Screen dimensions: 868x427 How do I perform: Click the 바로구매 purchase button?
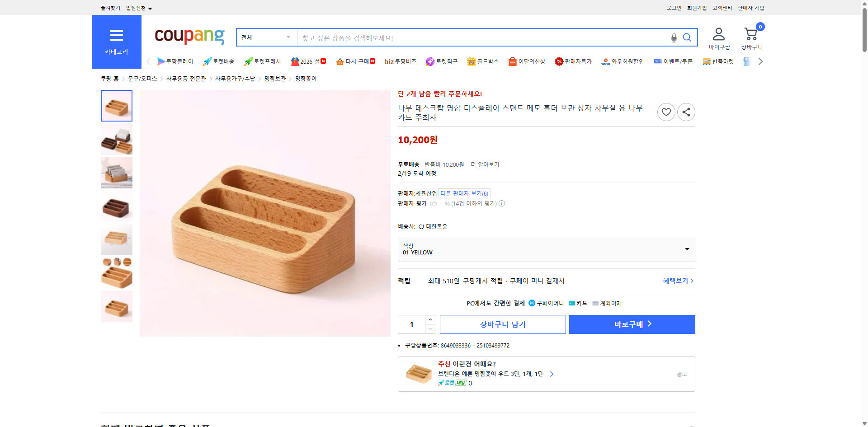pyautogui.click(x=632, y=324)
